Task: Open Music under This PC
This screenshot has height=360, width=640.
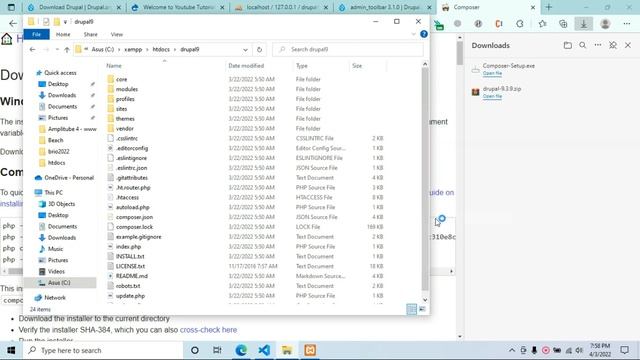Action: 55,249
